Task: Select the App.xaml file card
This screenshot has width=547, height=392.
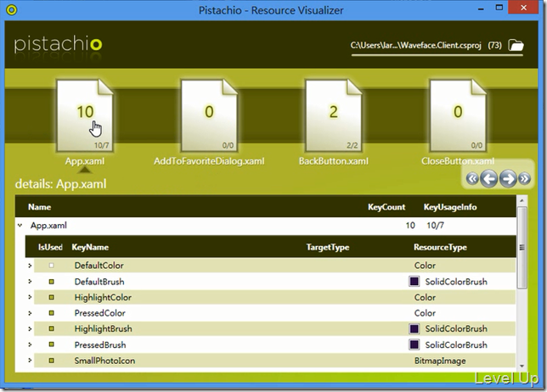Action: (x=85, y=115)
